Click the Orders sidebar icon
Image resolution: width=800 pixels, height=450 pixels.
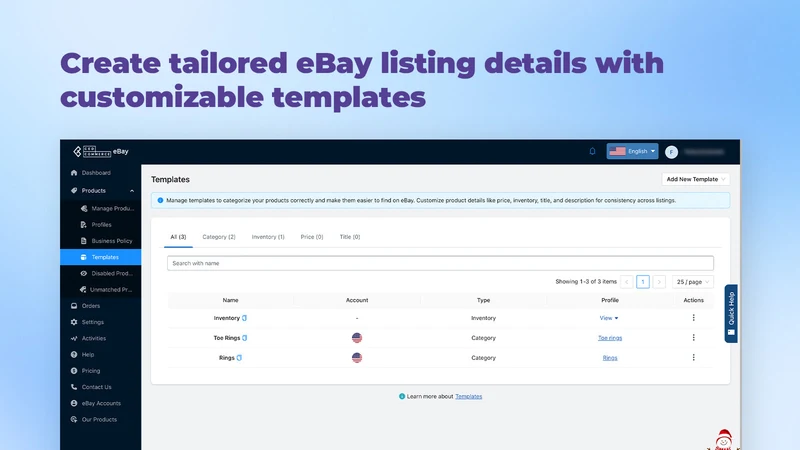point(74,306)
